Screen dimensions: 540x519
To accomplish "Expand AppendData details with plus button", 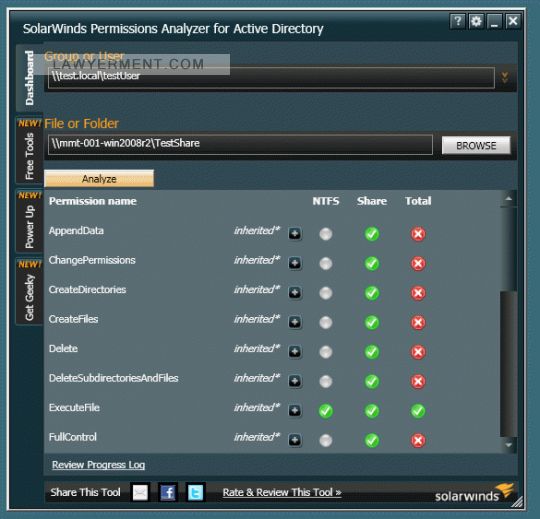I will click(x=295, y=234).
